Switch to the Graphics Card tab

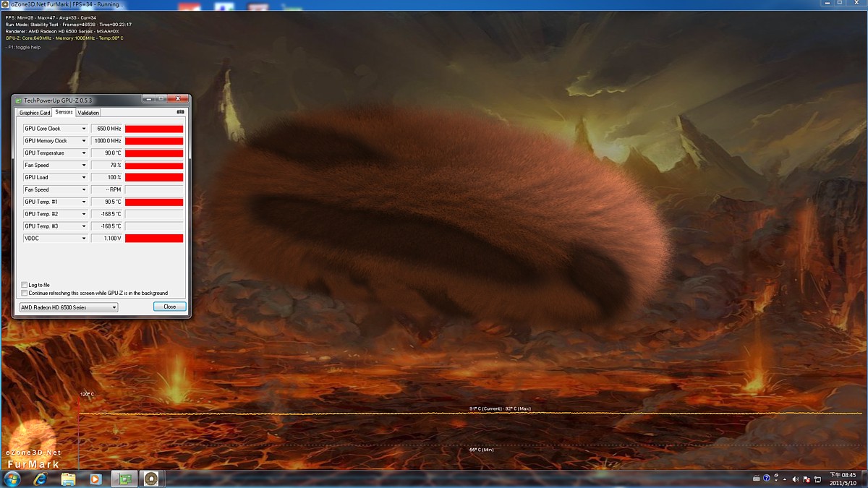[35, 113]
